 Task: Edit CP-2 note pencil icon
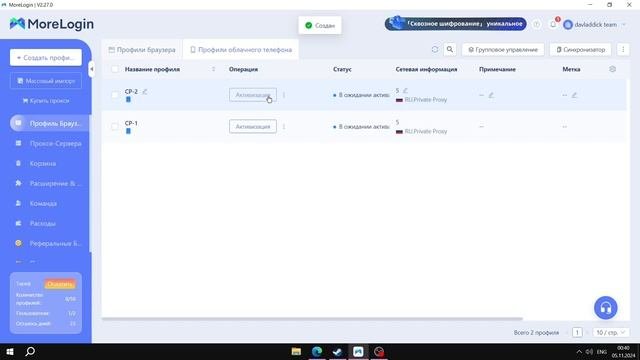pyautogui.click(x=491, y=95)
